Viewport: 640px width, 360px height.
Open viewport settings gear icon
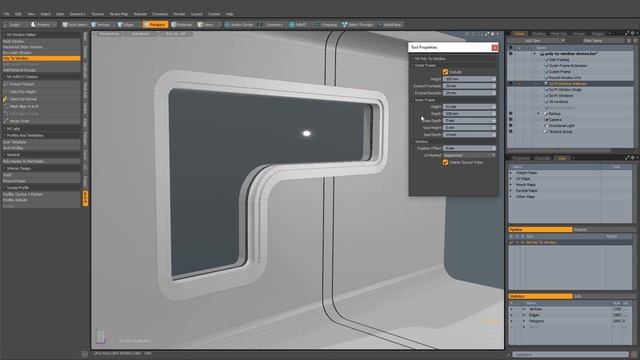point(493,34)
